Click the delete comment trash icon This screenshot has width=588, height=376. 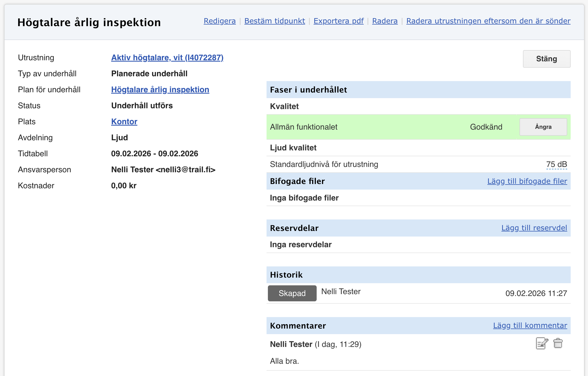tap(558, 343)
